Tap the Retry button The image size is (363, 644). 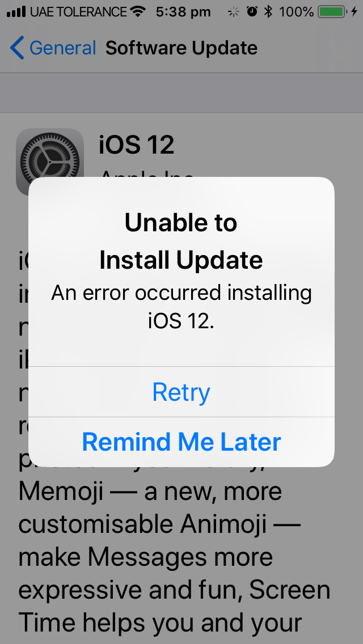tap(181, 392)
